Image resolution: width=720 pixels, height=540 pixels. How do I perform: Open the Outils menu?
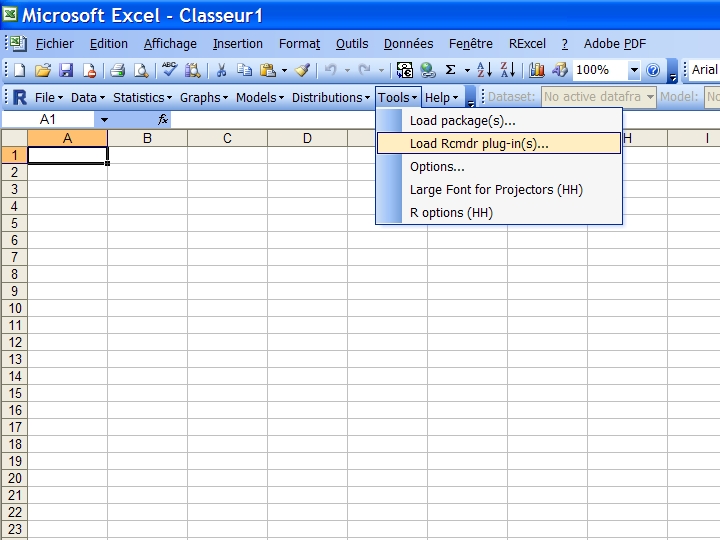pos(352,44)
